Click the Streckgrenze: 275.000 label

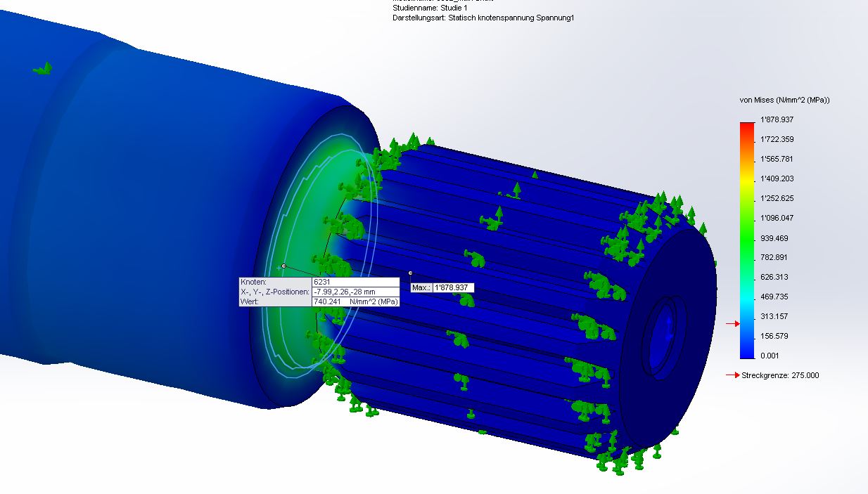pyautogui.click(x=780, y=375)
